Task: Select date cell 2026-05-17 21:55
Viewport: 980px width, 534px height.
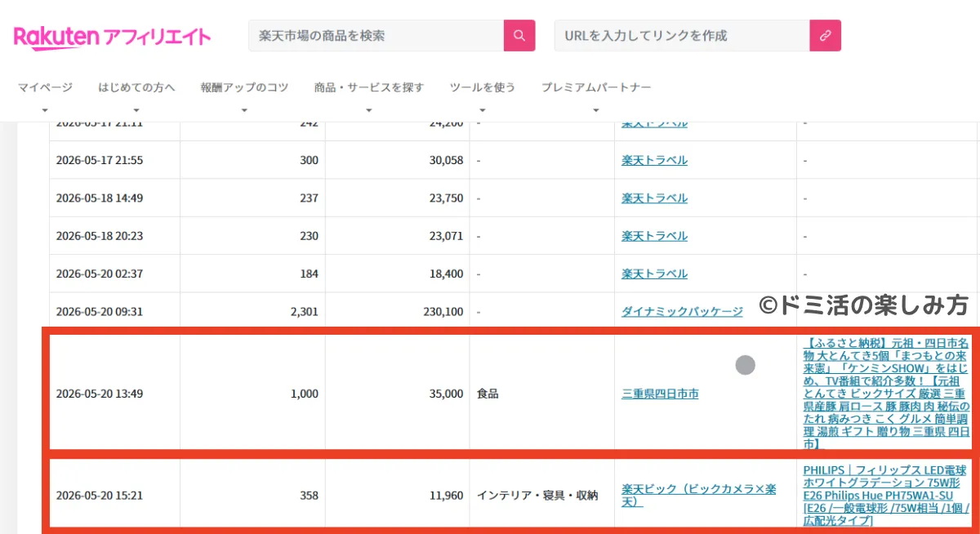Action: (114, 160)
